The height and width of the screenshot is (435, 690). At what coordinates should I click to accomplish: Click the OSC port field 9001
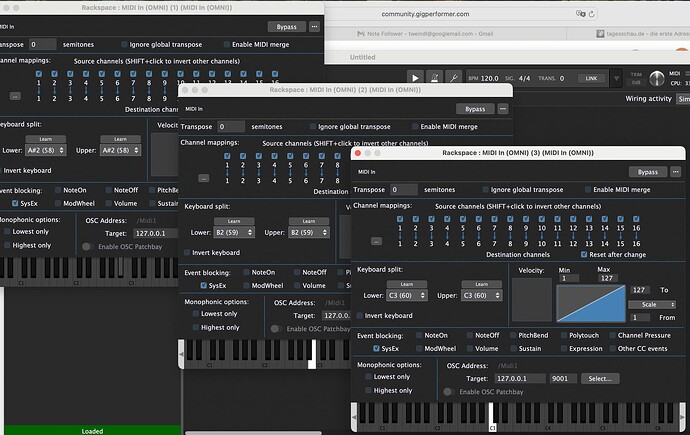coord(563,378)
